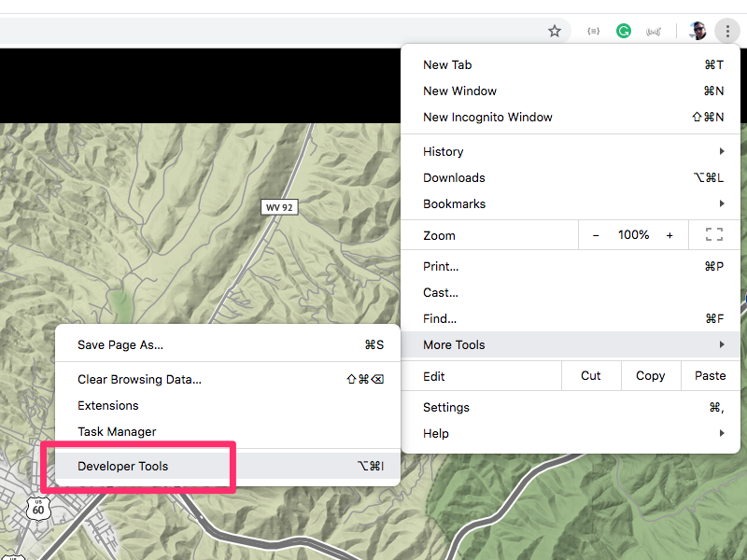Image resolution: width=747 pixels, height=560 pixels.
Task: Open New Incognito Window
Action: point(487,117)
